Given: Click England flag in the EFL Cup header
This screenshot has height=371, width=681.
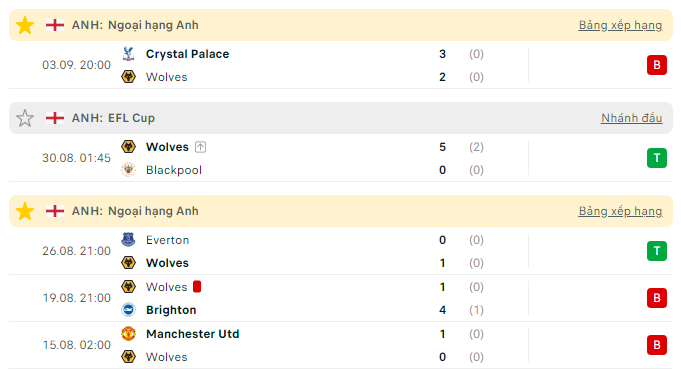Looking at the screenshot, I should point(55,118).
